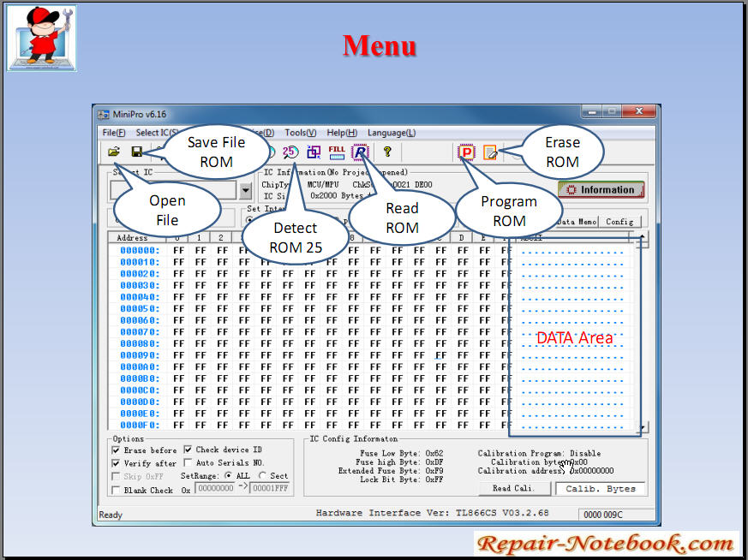Close the MiniPro v6.16 window
This screenshot has width=748, height=560.
(639, 112)
